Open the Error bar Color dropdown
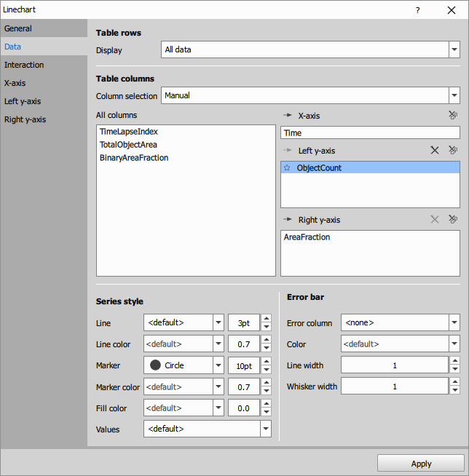469x476 pixels. tap(401, 344)
